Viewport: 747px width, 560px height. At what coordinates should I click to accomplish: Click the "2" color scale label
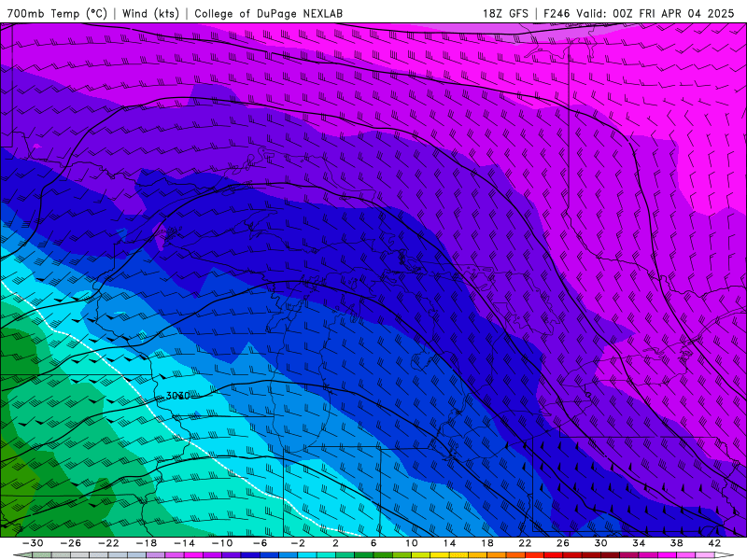click(x=335, y=543)
